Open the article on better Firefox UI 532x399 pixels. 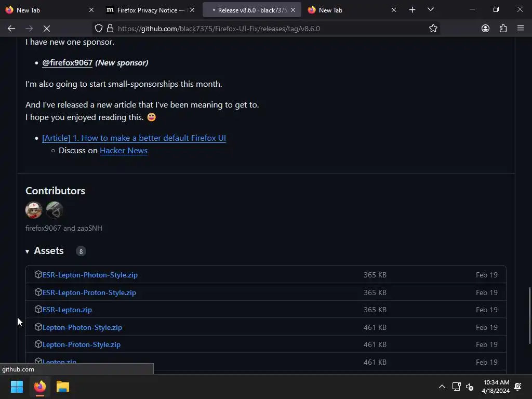(x=134, y=138)
